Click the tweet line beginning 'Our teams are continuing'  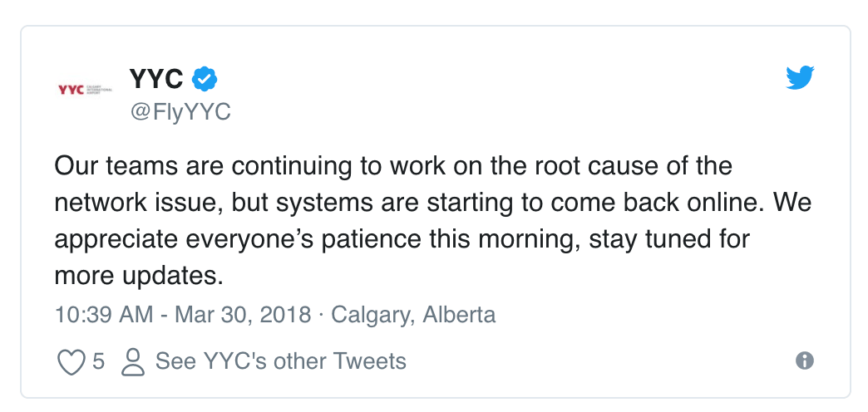tap(393, 166)
